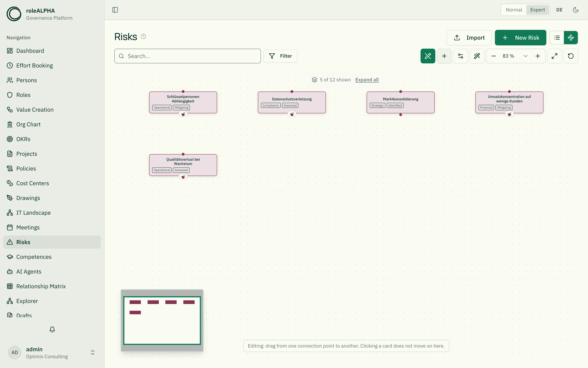The width and height of the screenshot is (588, 368).
Task: Go to Effort Booking
Action: point(52,65)
